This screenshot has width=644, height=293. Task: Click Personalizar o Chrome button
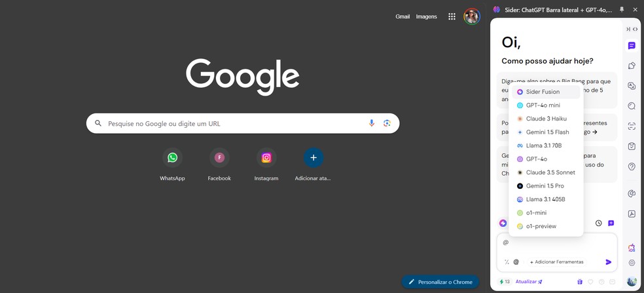click(x=440, y=282)
